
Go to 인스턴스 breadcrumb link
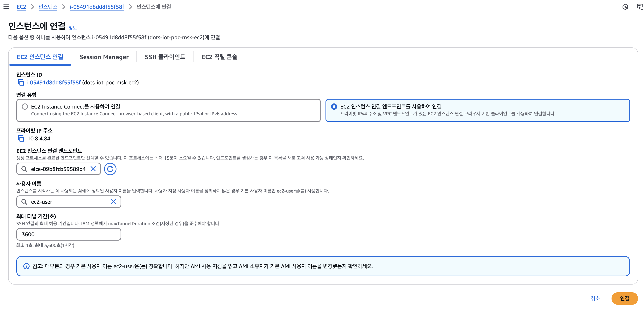[x=48, y=7]
